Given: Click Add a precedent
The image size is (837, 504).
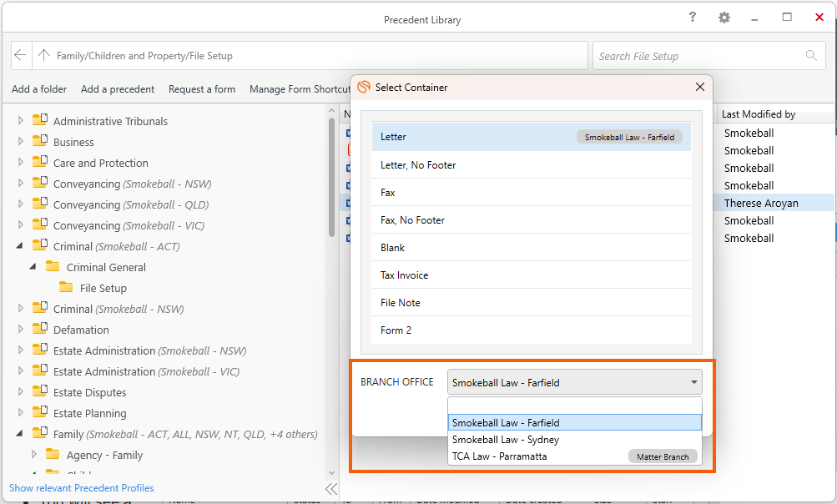Looking at the screenshot, I should [x=118, y=89].
